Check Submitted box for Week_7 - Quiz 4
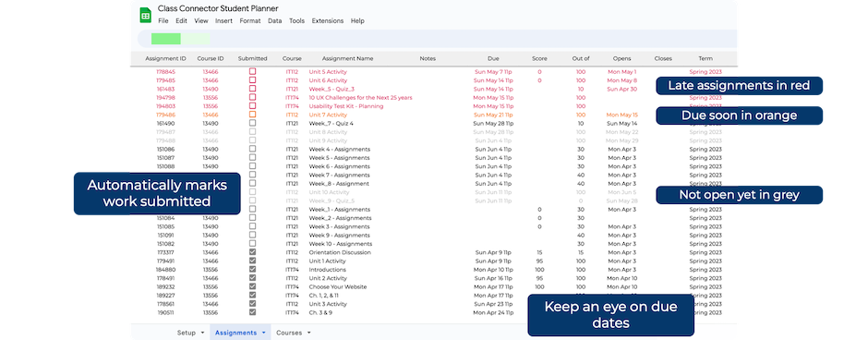Image resolution: width=868 pixels, height=340 pixels. coord(252,123)
